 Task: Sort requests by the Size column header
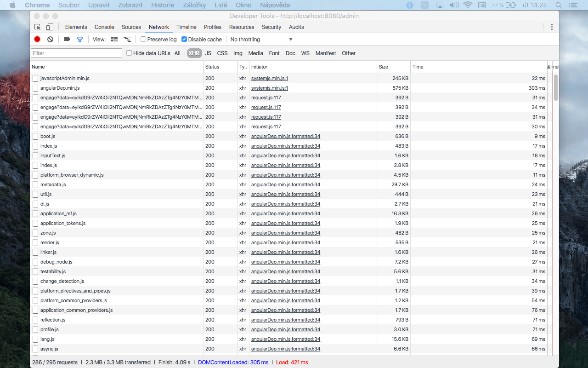383,67
